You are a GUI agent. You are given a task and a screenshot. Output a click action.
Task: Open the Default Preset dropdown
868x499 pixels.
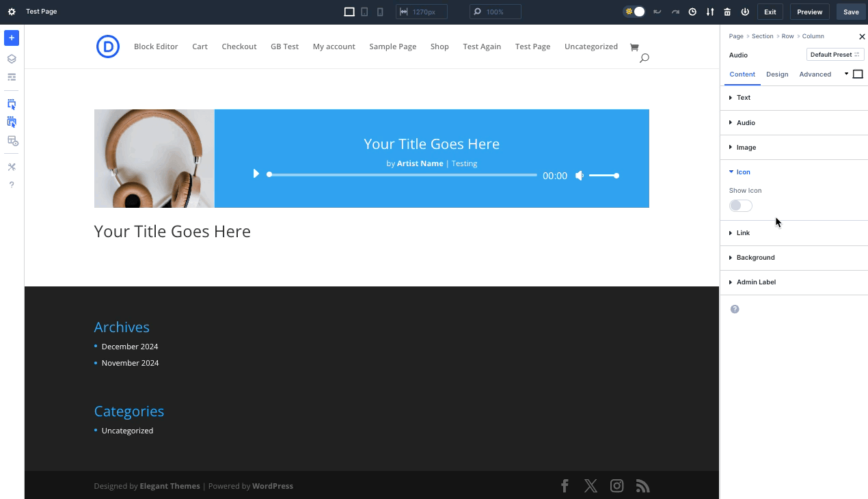(835, 55)
